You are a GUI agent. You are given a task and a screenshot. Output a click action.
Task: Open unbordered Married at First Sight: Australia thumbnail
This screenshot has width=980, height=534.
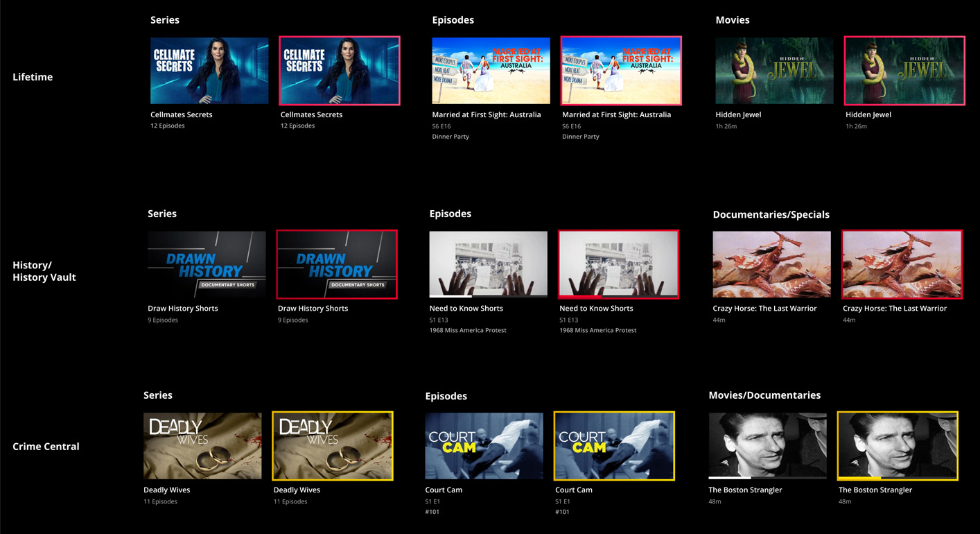[491, 71]
